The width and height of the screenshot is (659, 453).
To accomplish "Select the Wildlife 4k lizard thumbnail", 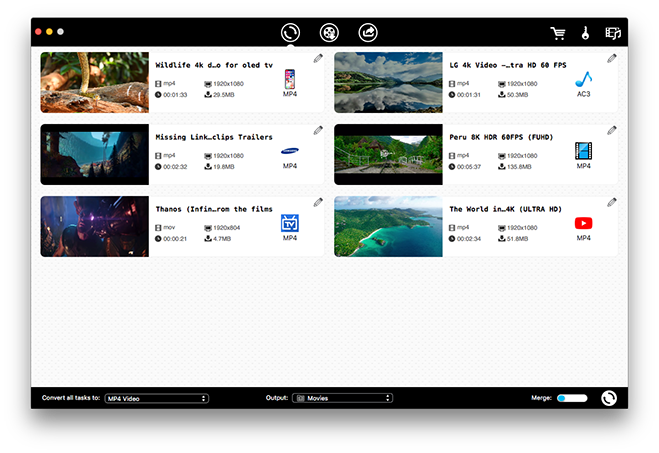I will click(x=95, y=82).
